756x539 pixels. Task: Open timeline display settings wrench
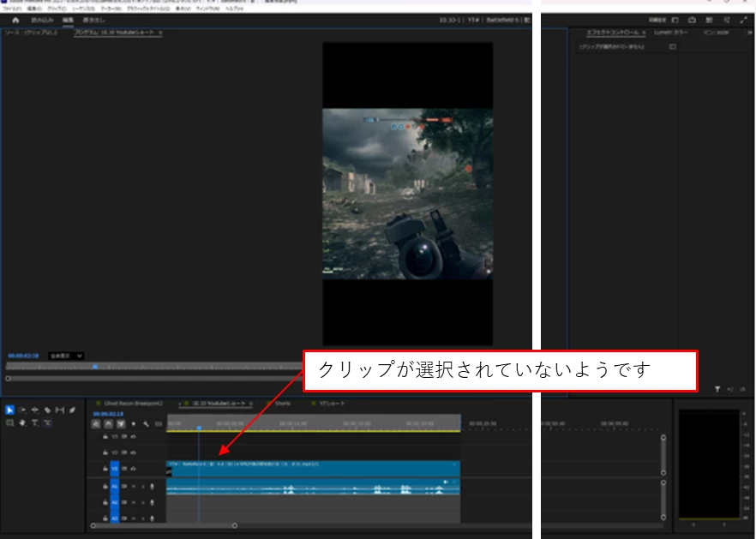tap(146, 424)
